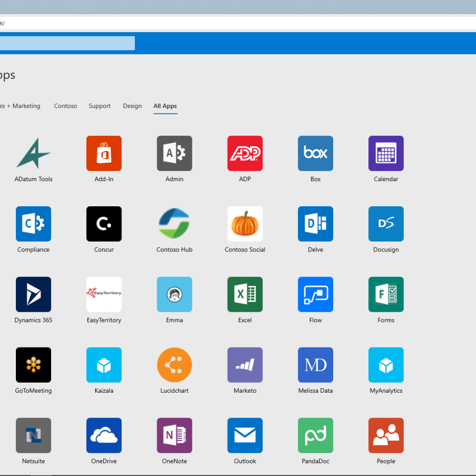Launch the Netsuite app
476x476 pixels.
click(33, 435)
